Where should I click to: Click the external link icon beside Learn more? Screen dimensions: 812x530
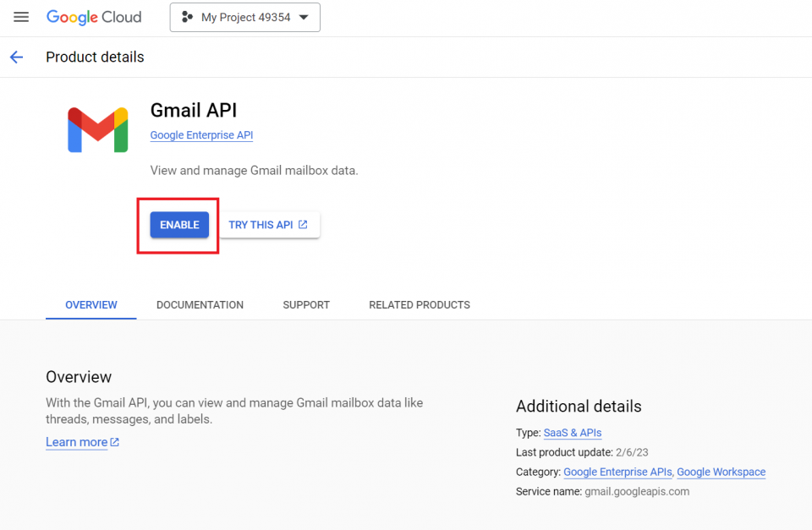click(x=116, y=442)
